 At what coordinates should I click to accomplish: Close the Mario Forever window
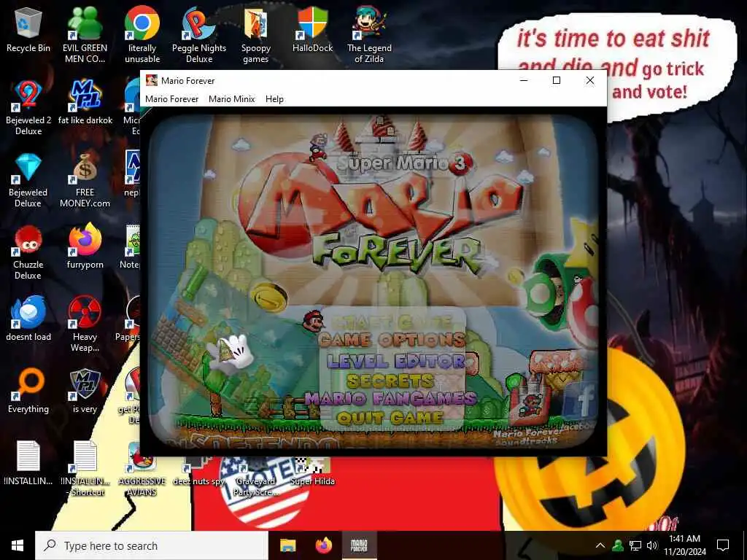(589, 80)
